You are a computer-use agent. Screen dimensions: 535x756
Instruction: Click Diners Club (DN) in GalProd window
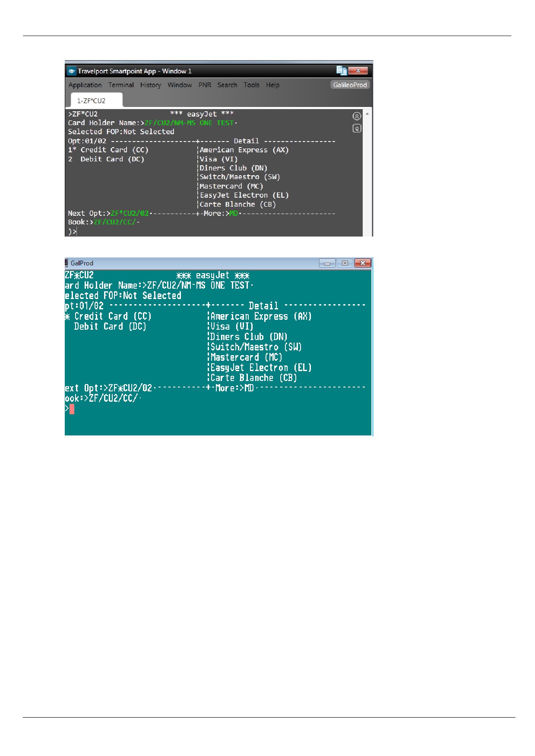pos(249,337)
